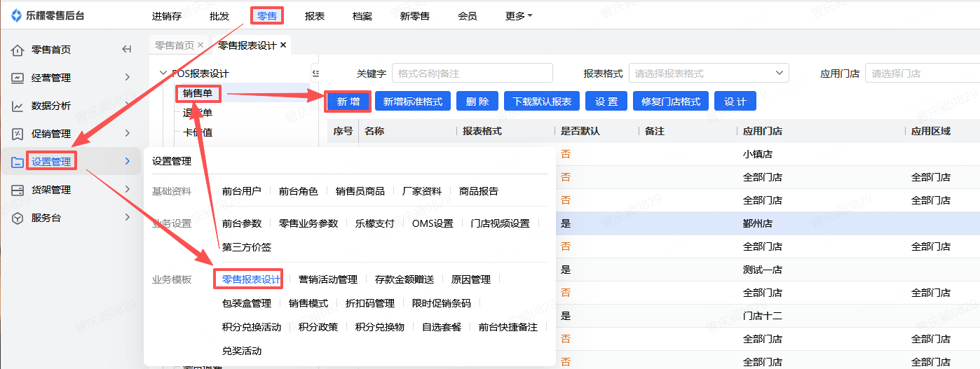980x369 pixels.
Task: Open the 应用门店 store selector
Action: pyautogui.click(x=922, y=73)
